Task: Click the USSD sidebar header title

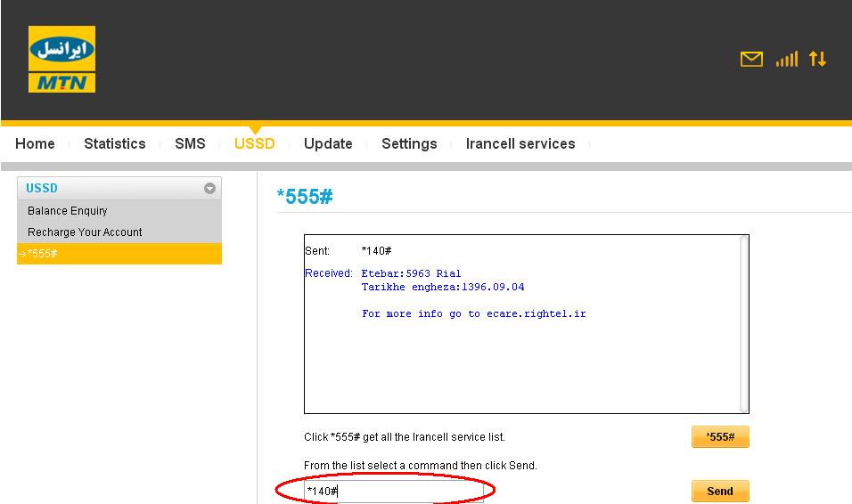Action: pyautogui.click(x=42, y=188)
